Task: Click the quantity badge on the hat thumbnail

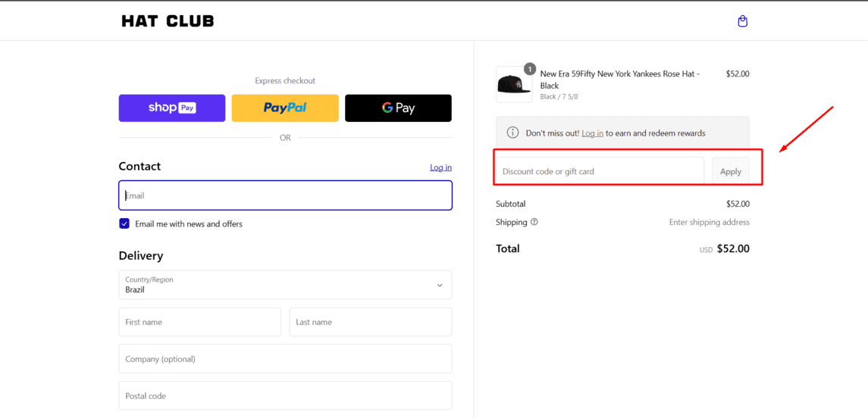Action: point(529,69)
